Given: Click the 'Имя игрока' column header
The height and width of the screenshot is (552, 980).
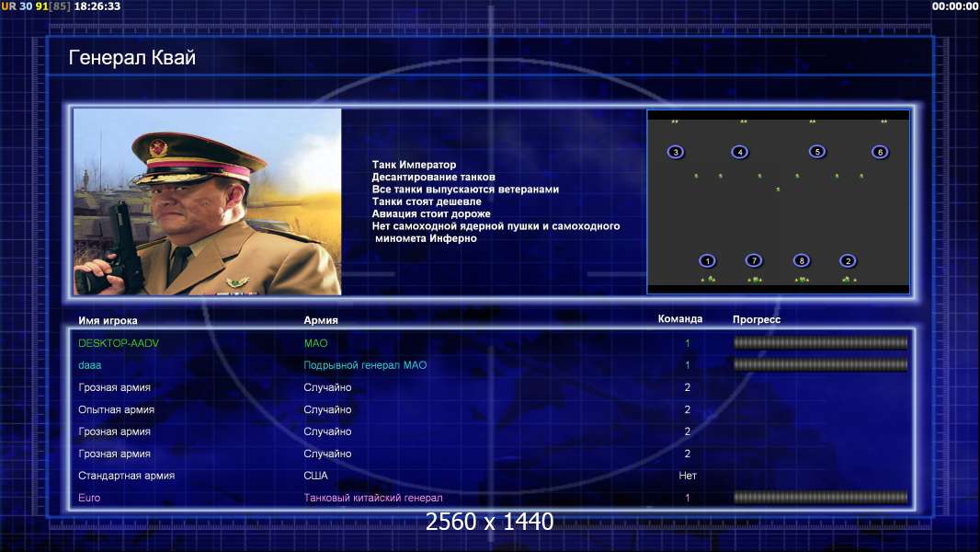Looking at the screenshot, I should coord(108,320).
